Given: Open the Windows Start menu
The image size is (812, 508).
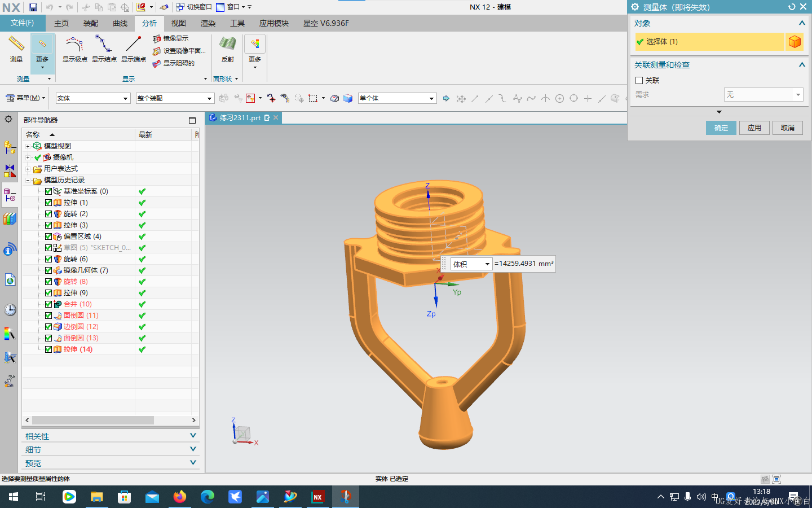Looking at the screenshot, I should pyautogui.click(x=14, y=497).
